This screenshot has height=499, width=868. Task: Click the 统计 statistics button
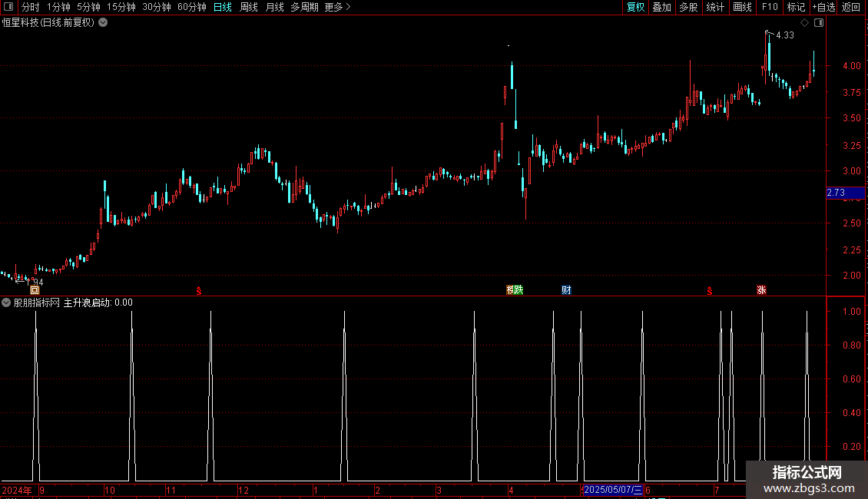click(714, 7)
